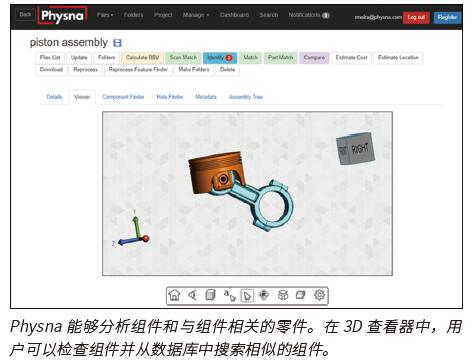Open Search in the navigation bar

coord(269,15)
